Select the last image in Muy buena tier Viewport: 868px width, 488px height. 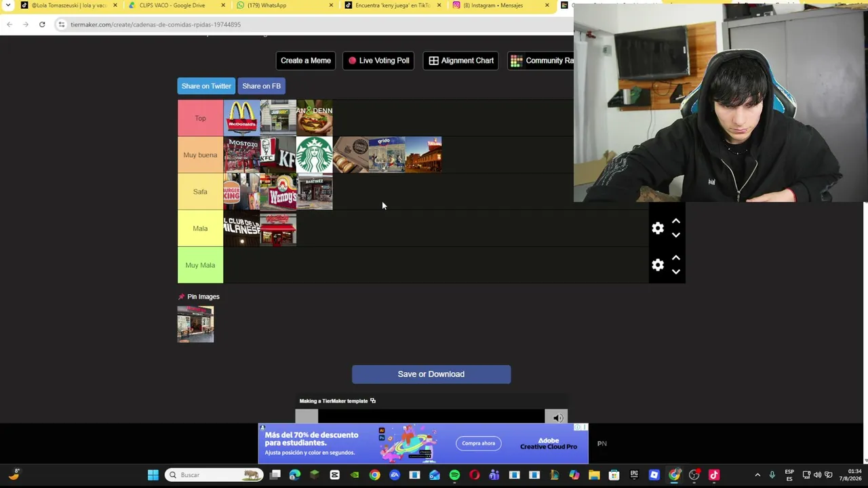coord(424,155)
